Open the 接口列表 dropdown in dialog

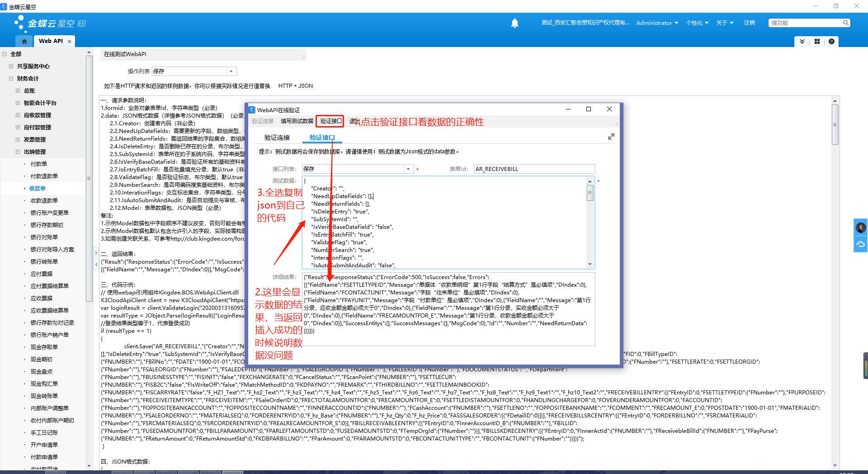408,169
